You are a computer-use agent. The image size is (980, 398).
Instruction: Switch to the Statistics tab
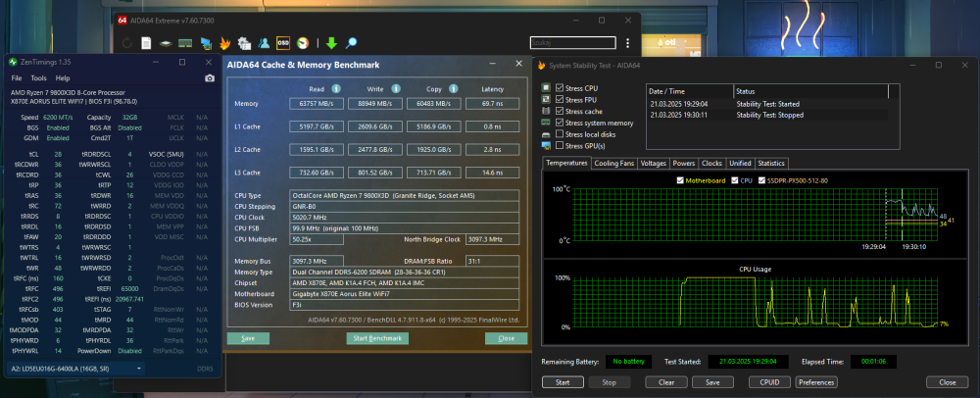[x=771, y=164]
